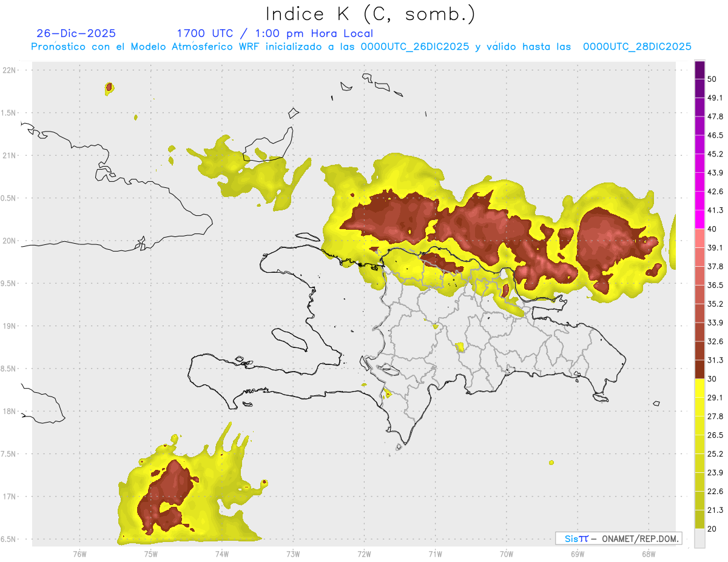Click the legend value 37.8

(715, 266)
